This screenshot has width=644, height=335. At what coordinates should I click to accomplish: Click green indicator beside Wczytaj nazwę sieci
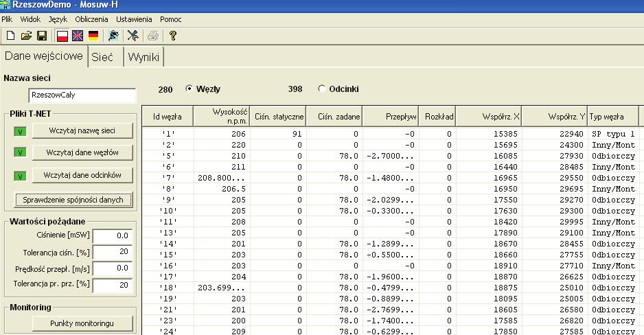(x=20, y=131)
